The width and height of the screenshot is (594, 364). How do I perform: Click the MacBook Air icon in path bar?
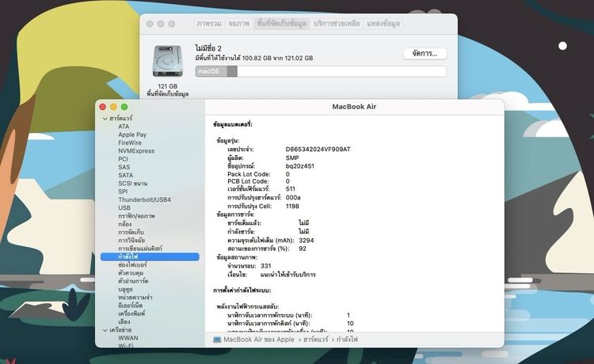217,339
